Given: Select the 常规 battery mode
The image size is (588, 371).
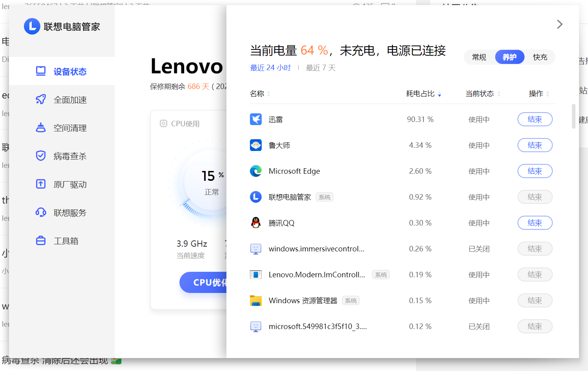Looking at the screenshot, I should [x=479, y=57].
